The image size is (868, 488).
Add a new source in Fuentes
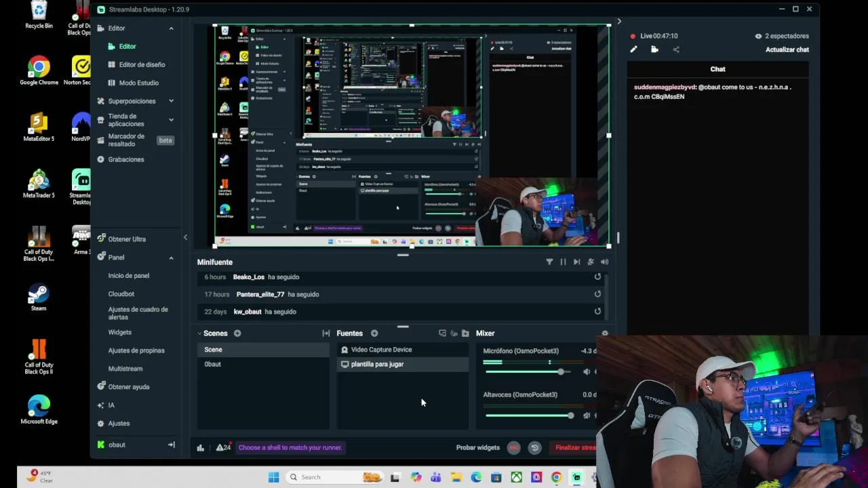click(374, 333)
